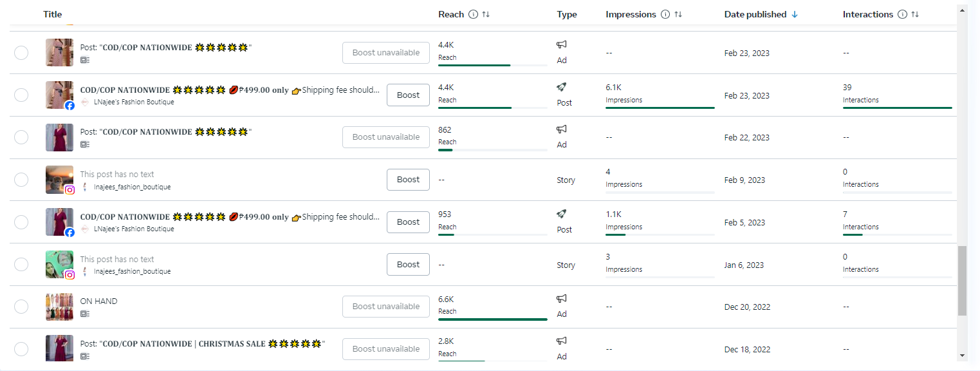Click the Title column header
Image resolution: width=980 pixels, height=371 pixels.
click(x=53, y=14)
